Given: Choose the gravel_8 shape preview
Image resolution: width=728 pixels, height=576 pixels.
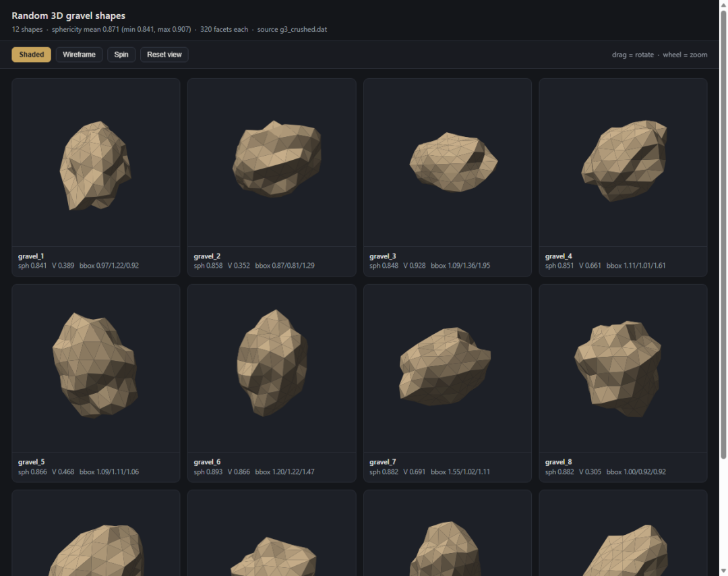Looking at the screenshot, I should click(623, 368).
